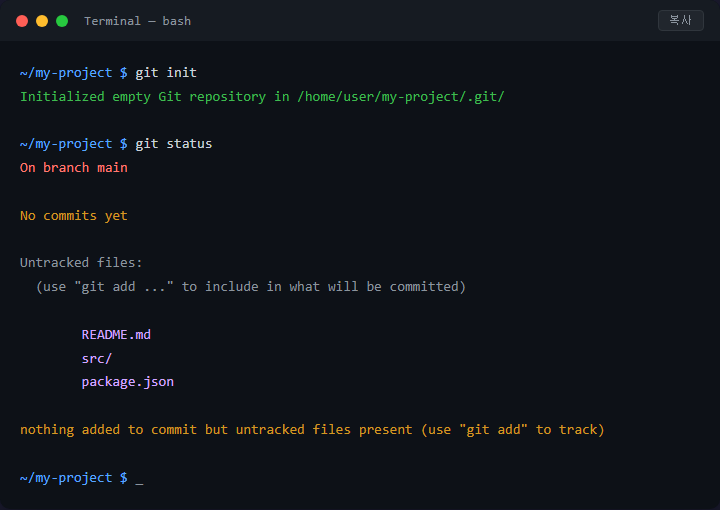The height and width of the screenshot is (510, 720).
Task: Click the package.json file name
Action: click(x=128, y=382)
